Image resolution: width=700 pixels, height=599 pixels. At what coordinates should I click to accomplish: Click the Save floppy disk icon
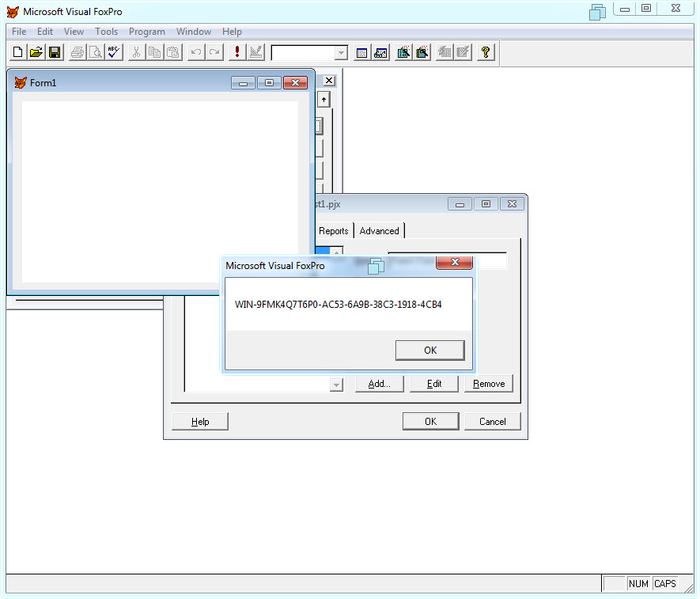pyautogui.click(x=55, y=52)
